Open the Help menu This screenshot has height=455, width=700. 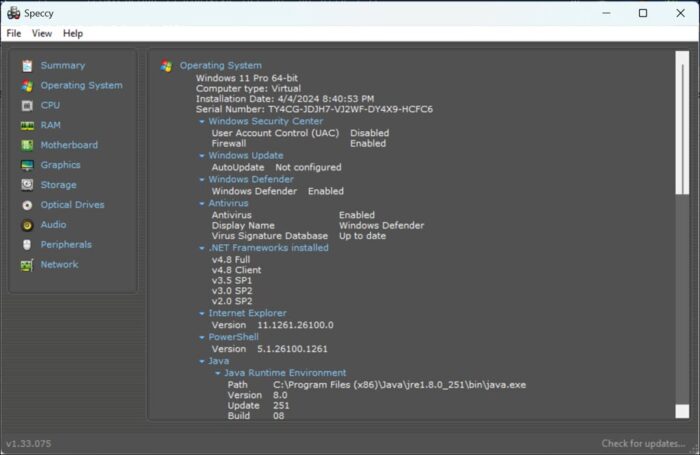pyautogui.click(x=73, y=33)
